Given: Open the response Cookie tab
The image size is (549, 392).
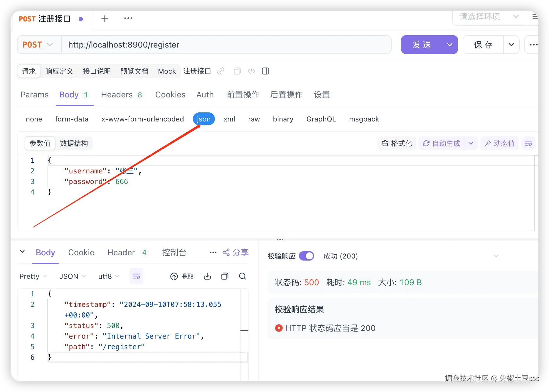Looking at the screenshot, I should [81, 252].
